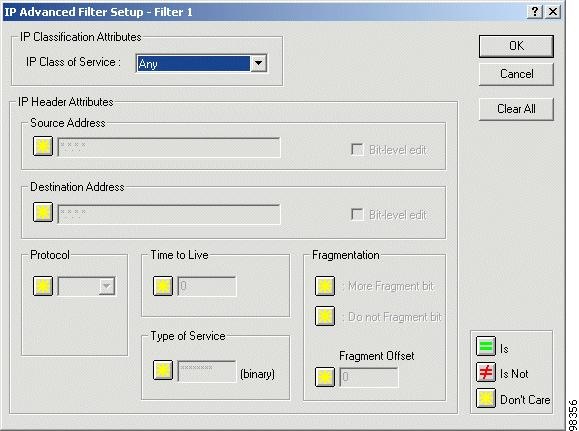
Task: Click the green 'Is' legend icon
Action: (x=486, y=346)
